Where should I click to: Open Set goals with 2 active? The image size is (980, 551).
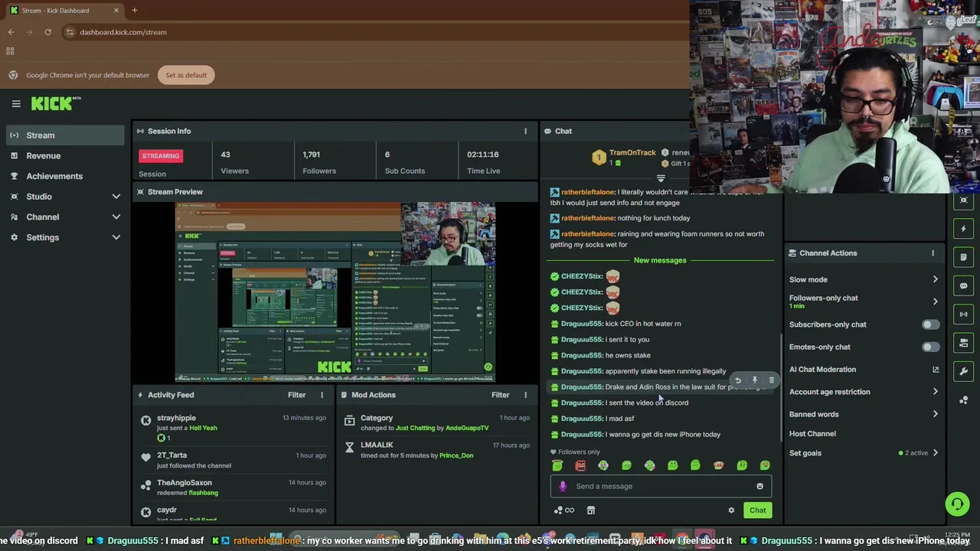pos(864,453)
